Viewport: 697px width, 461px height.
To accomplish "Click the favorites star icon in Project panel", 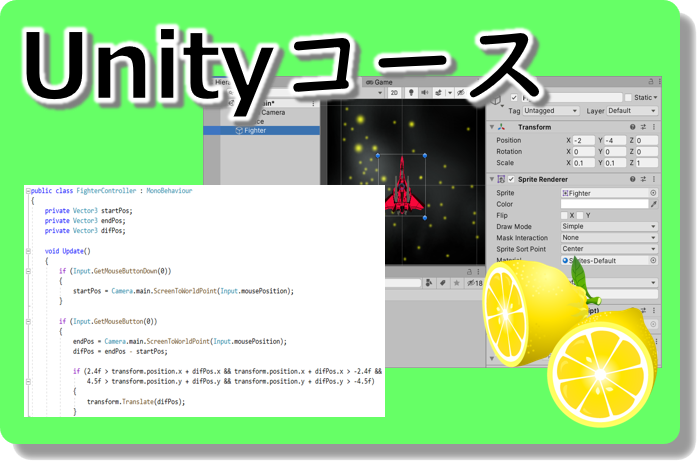I will coord(457,283).
